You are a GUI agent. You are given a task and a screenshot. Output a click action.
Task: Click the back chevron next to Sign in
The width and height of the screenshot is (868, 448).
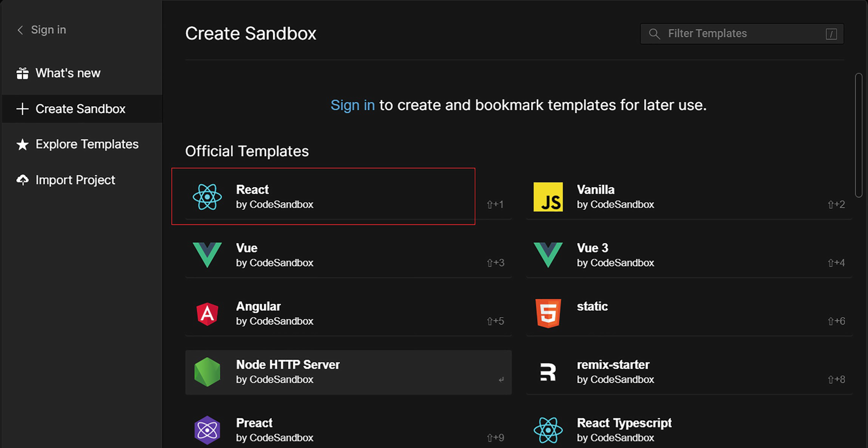tap(20, 30)
